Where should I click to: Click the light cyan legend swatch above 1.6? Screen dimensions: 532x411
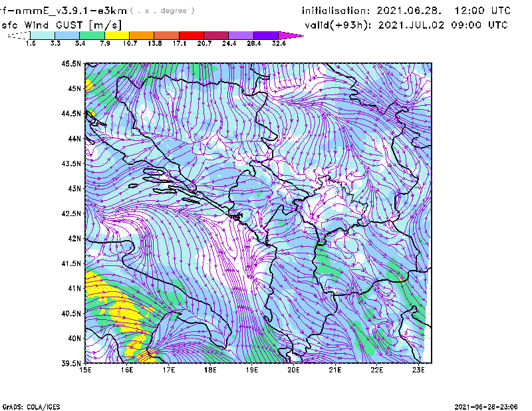pos(43,35)
